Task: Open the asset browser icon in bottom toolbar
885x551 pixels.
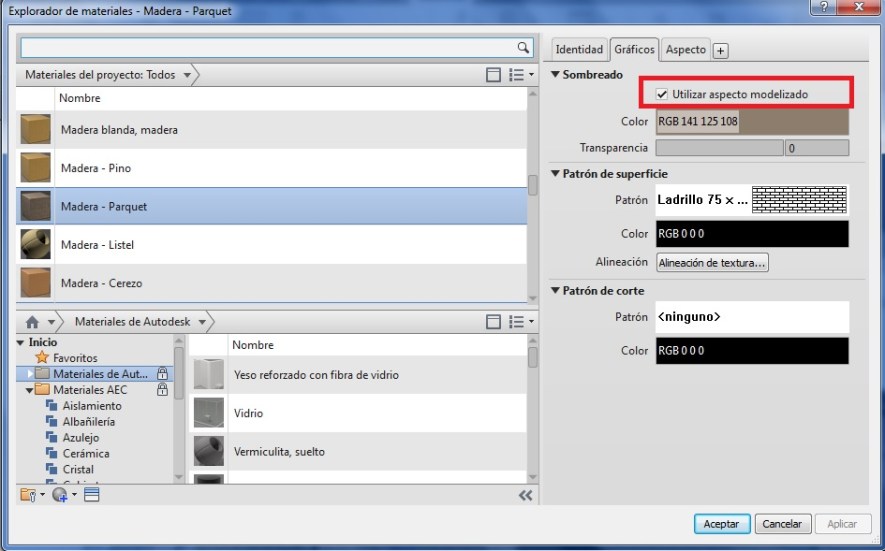Action: [x=92, y=495]
